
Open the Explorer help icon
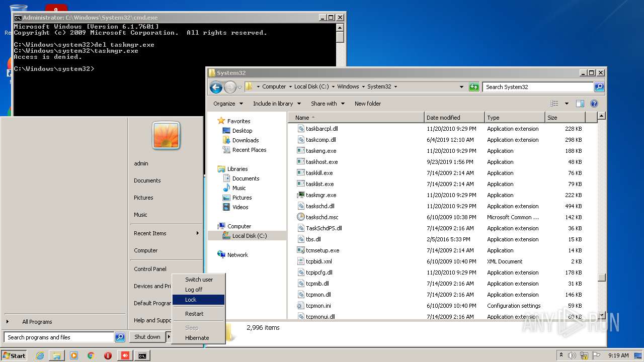point(594,104)
